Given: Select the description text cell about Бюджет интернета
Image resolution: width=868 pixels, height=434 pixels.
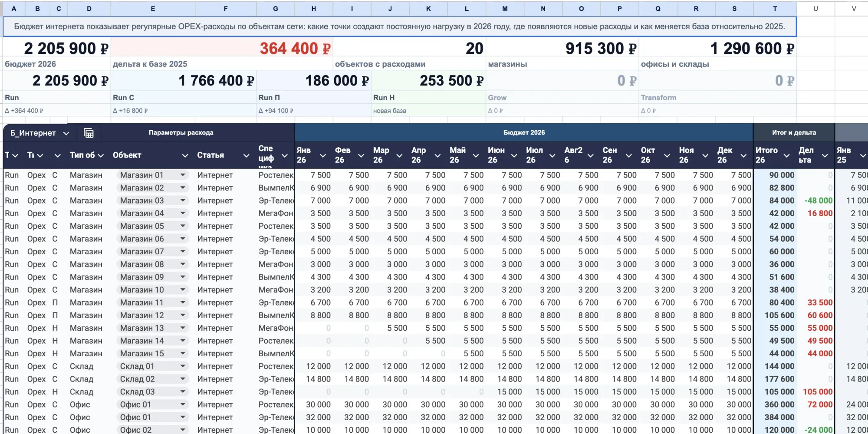Looking at the screenshot, I should click(400, 26).
